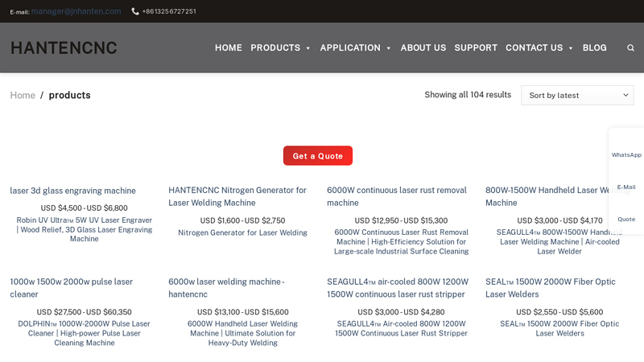
Task: Click the search magnifier icon in header
Action: pos(630,48)
